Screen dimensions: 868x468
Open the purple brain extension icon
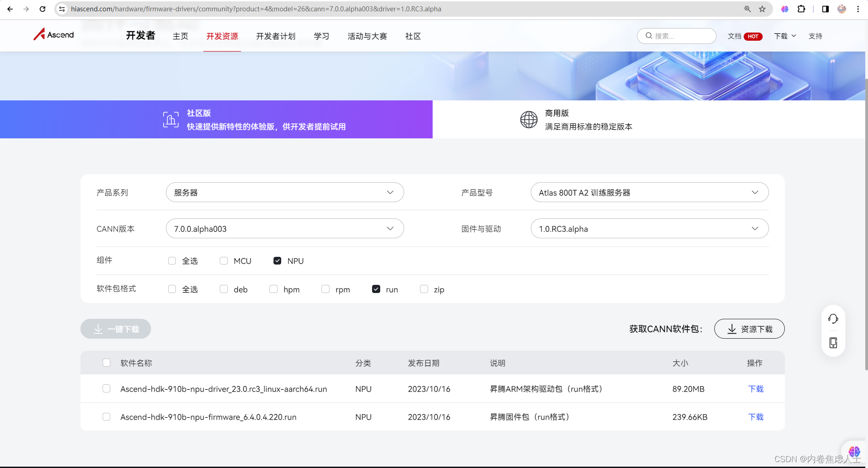pyautogui.click(x=785, y=9)
